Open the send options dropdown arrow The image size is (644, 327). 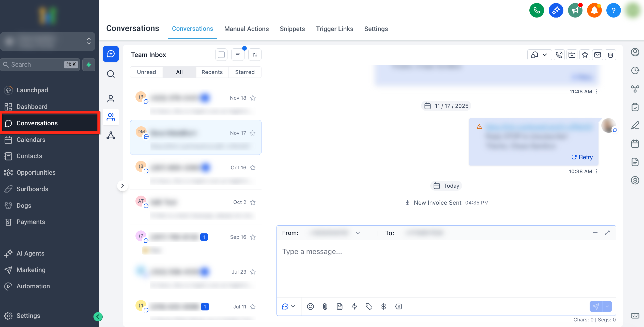[608, 306]
